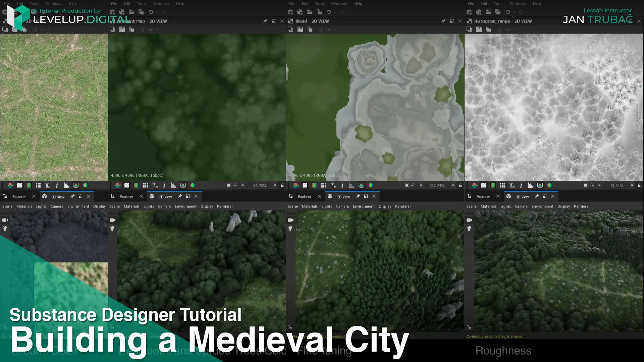Screen dimensions: 644x362
Task: Undo the last action with the Undo icon
Action: [151, 12]
